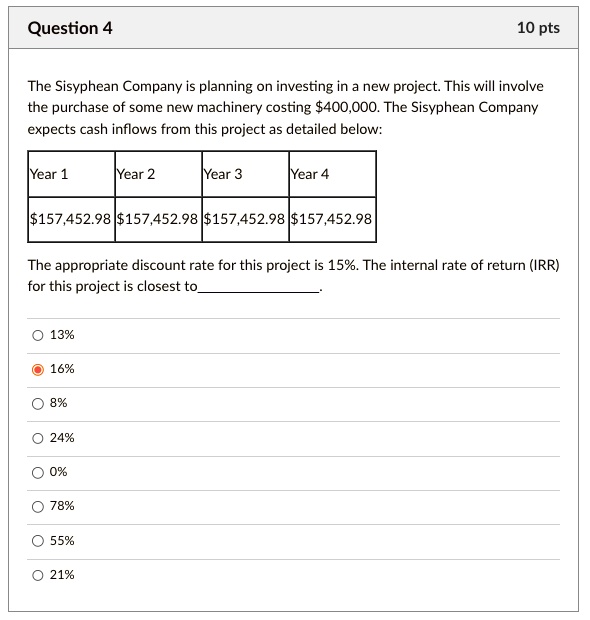Select the 55% radio button

(38, 541)
